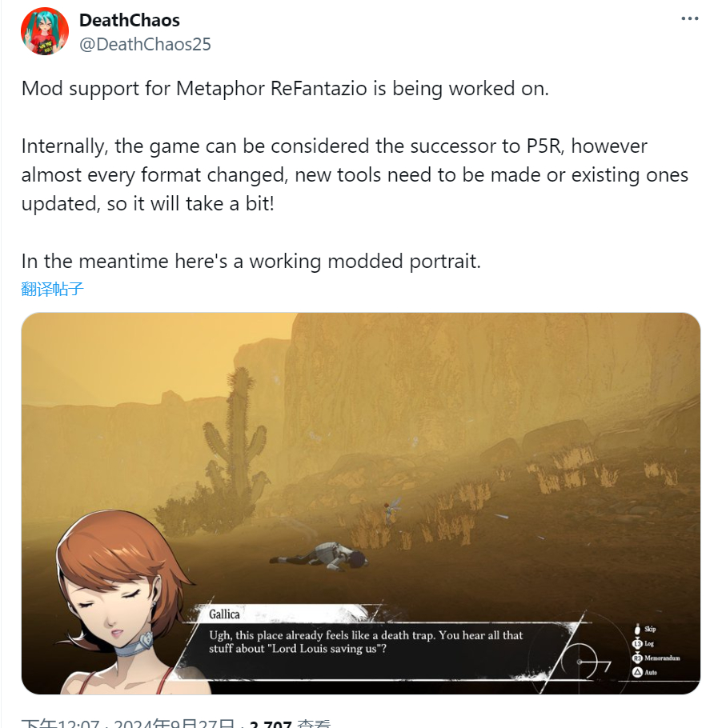Click the collapsed character lying on the ground
Viewport: 714px width, 728px height.
tap(319, 555)
